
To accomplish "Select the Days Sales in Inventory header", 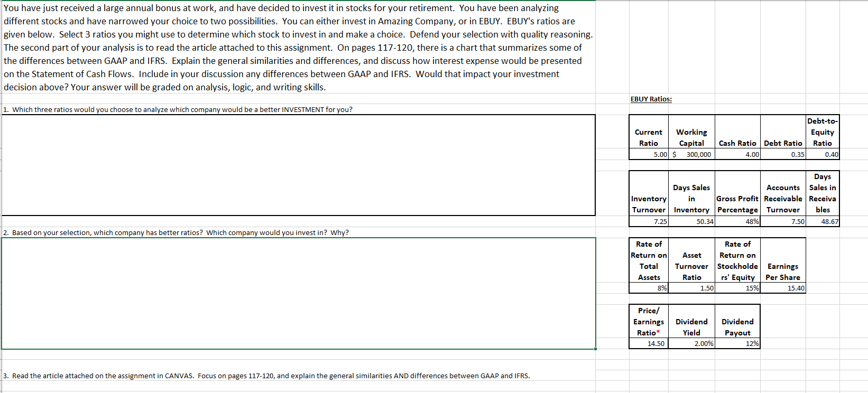I will 691,193.
